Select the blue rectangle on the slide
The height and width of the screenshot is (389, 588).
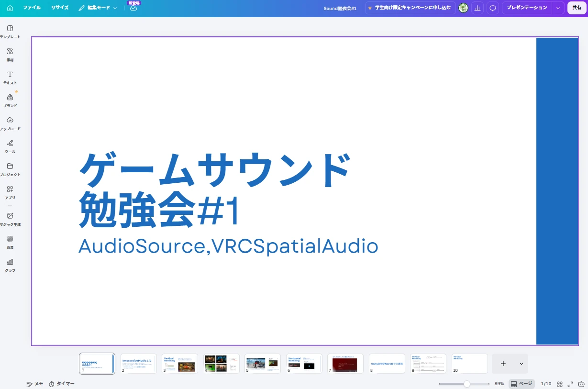click(x=557, y=191)
